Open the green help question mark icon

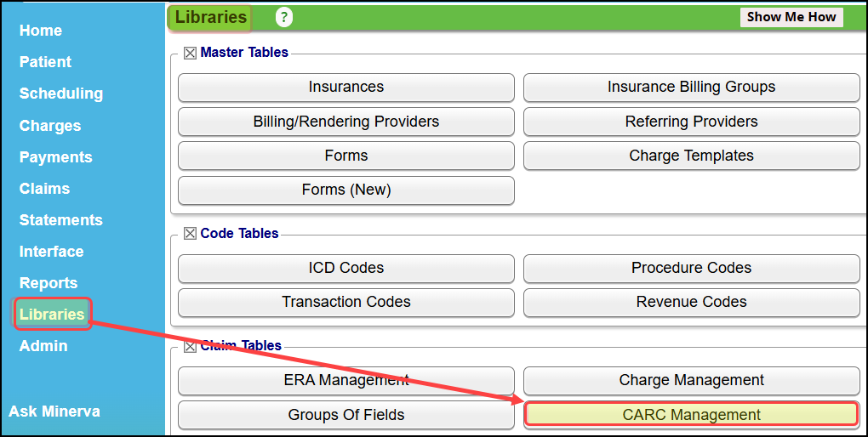tap(284, 17)
